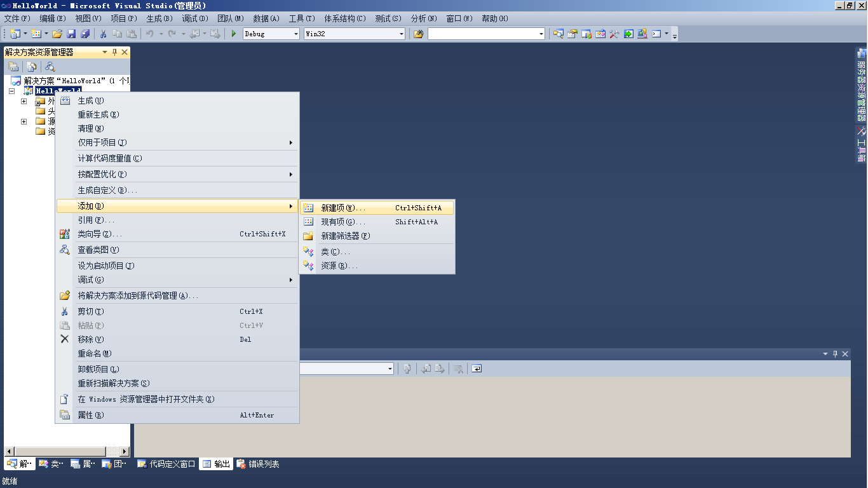This screenshot has height=488, width=868.
Task: Click the Undo arrow icon
Action: point(150,34)
